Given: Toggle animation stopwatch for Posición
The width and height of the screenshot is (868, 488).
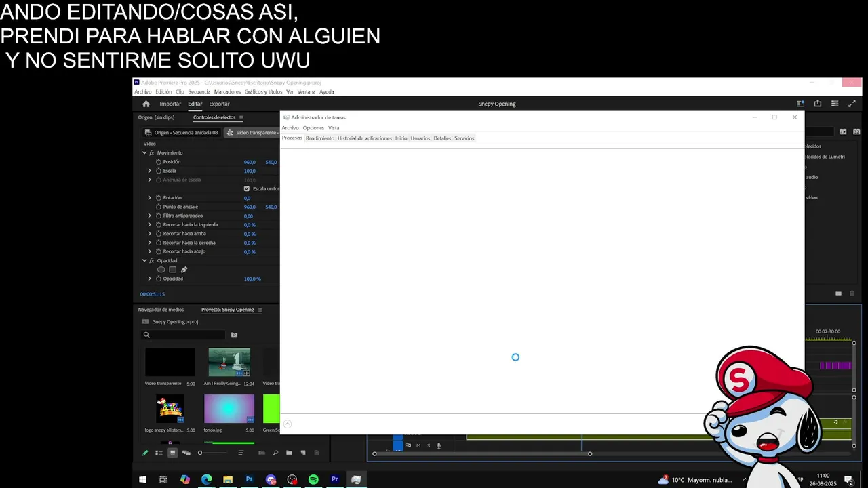Looking at the screenshot, I should (x=159, y=162).
